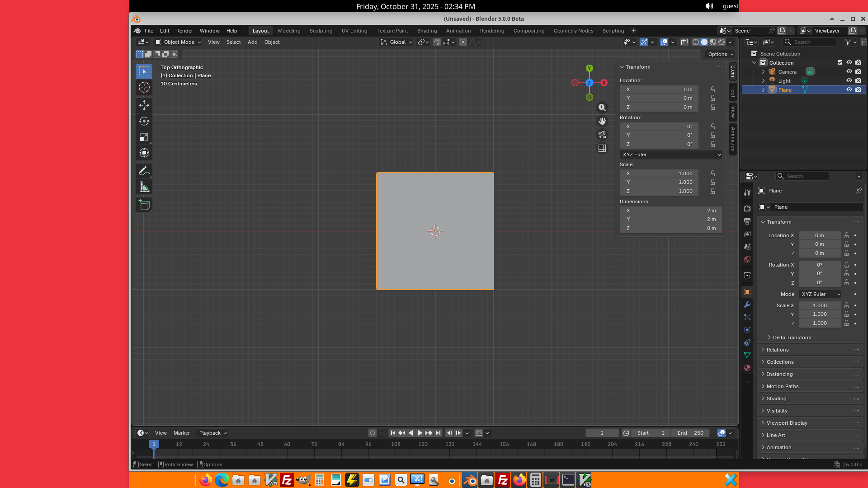This screenshot has width=868, height=488.
Task: Open the Modifiers properties tab (wrench icon)
Action: tap(747, 305)
